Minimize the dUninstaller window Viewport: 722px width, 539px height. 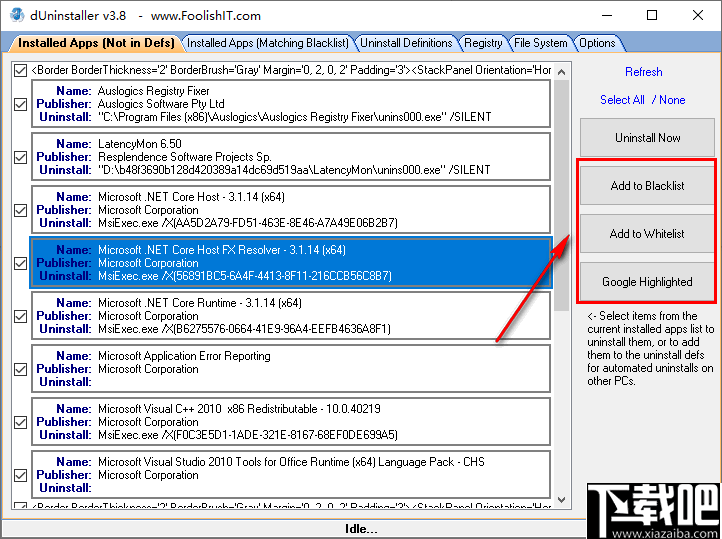607,15
